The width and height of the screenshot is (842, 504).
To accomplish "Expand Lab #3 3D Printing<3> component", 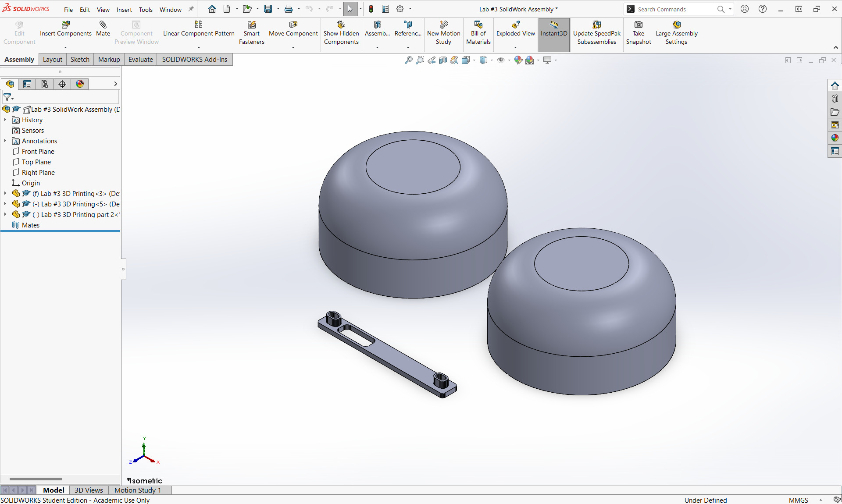I will (5, 193).
